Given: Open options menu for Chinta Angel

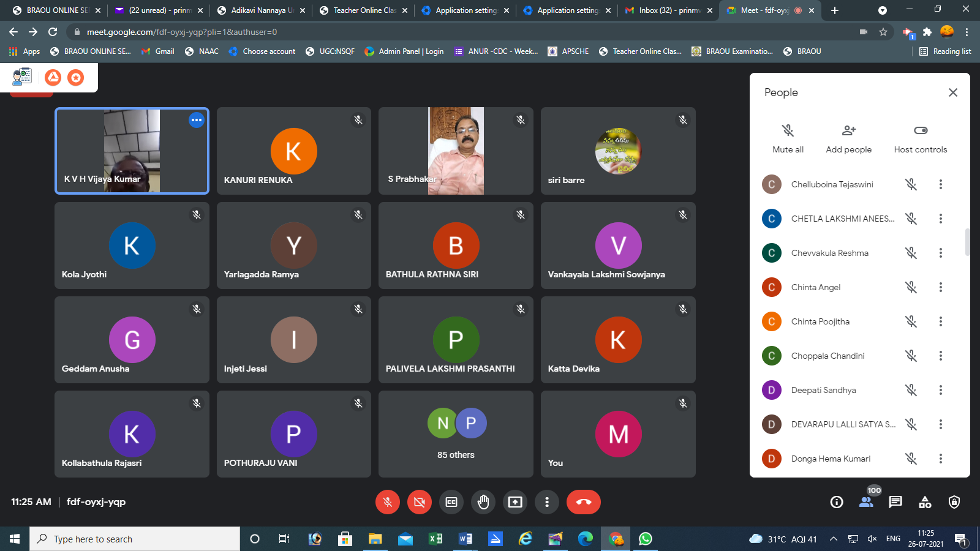Looking at the screenshot, I should click(x=941, y=287).
